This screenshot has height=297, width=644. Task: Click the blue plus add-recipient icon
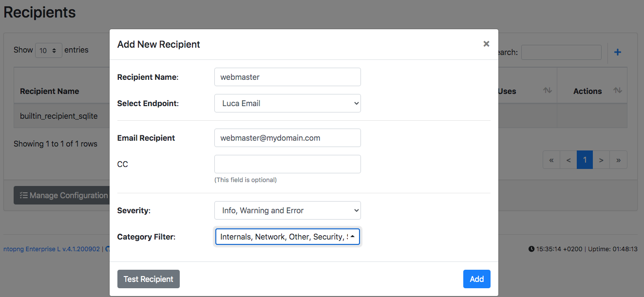(x=617, y=52)
